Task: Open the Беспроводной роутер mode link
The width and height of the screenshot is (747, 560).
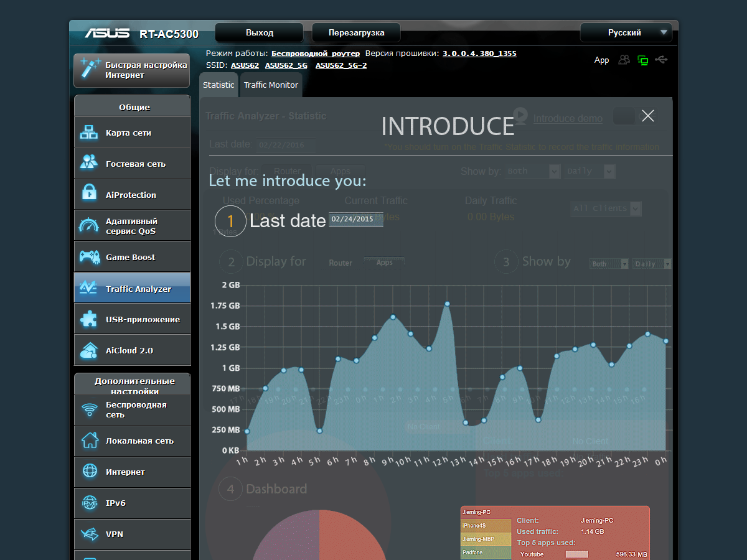Action: tap(316, 54)
